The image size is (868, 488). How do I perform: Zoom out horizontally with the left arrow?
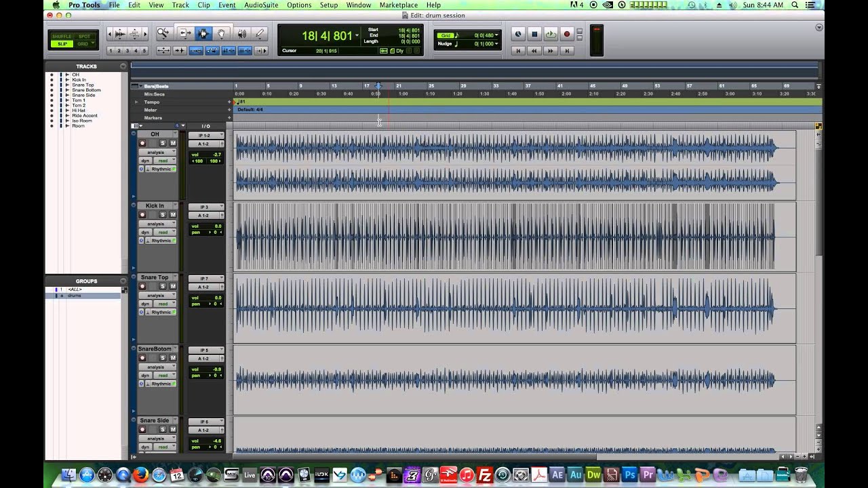[111, 33]
